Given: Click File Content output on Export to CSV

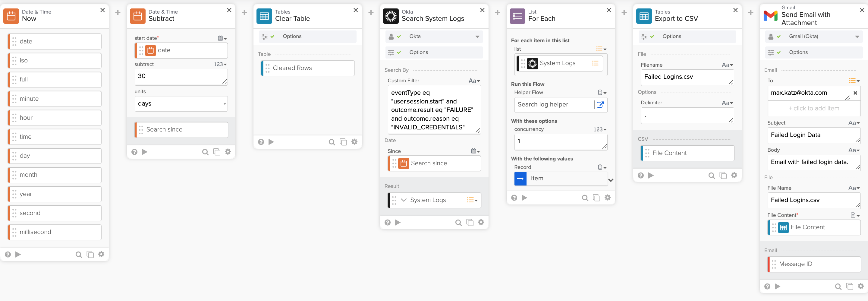Looking at the screenshot, I should [687, 153].
